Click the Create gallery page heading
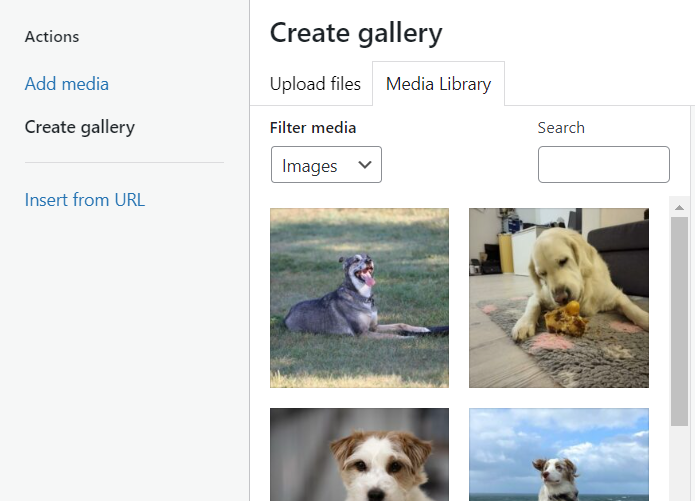This screenshot has height=501, width=695. [356, 33]
